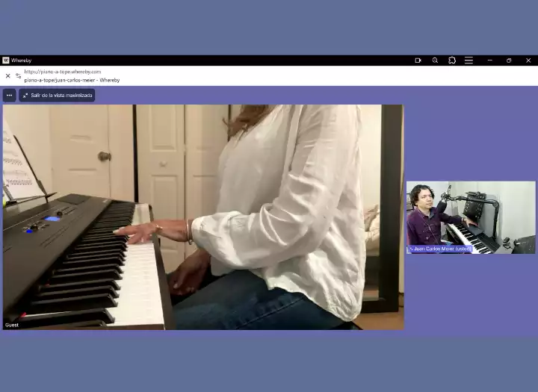This screenshot has height=392, width=538.
Task: Click the Whereby title text in title bar
Action: (x=21, y=60)
